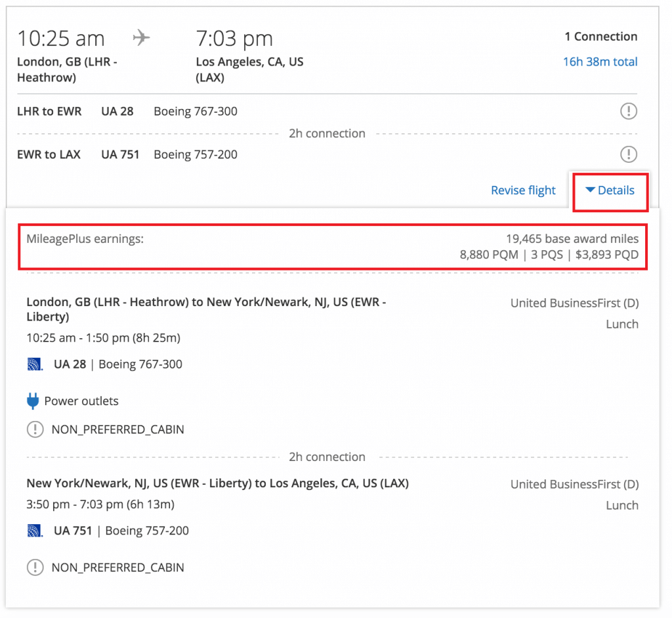Click the 10:25 am departure time
672x618 pixels.
pyautogui.click(x=61, y=39)
